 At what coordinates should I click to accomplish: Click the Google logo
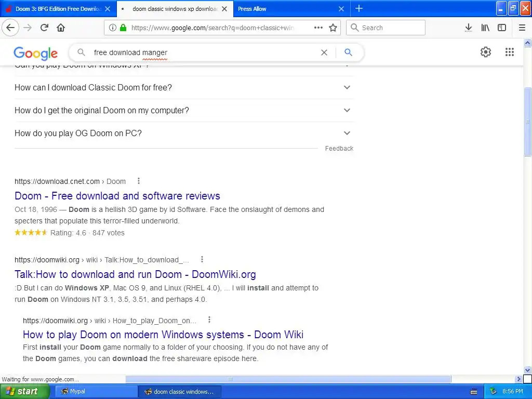tap(36, 54)
